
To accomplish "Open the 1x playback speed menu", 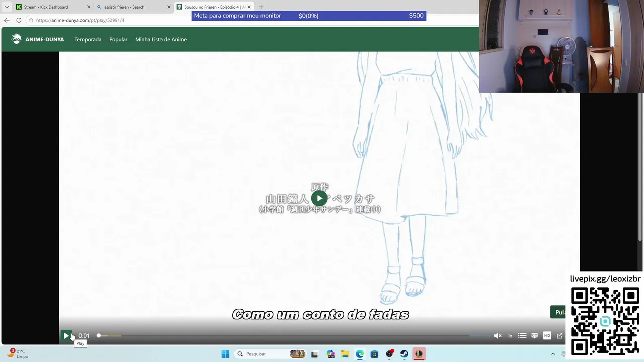I will click(510, 336).
